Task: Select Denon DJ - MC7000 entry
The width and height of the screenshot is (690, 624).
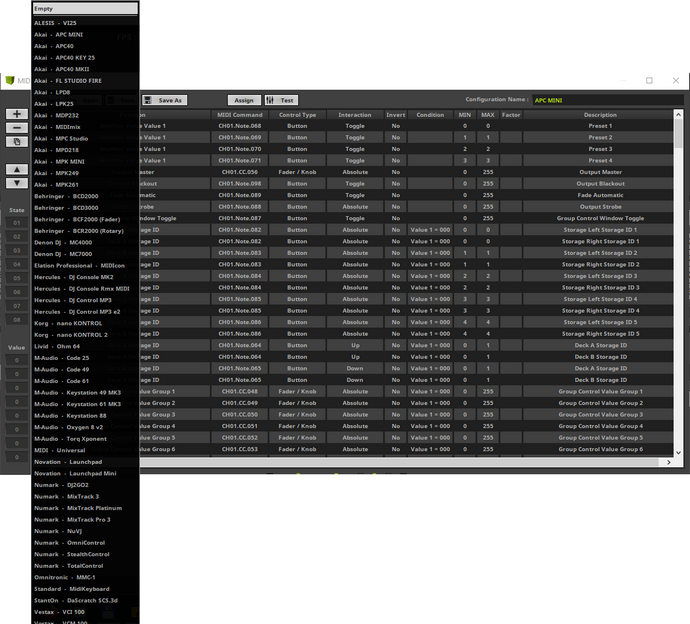Action: [85, 254]
